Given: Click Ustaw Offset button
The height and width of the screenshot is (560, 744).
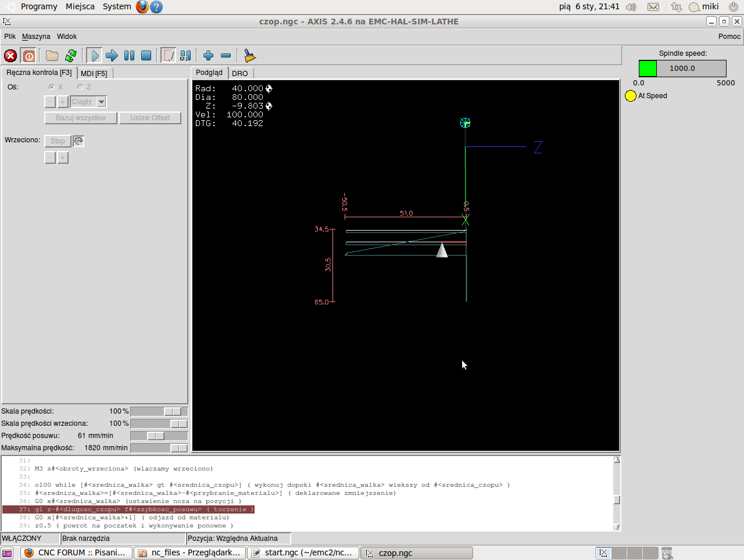Looking at the screenshot, I should pos(150,118).
